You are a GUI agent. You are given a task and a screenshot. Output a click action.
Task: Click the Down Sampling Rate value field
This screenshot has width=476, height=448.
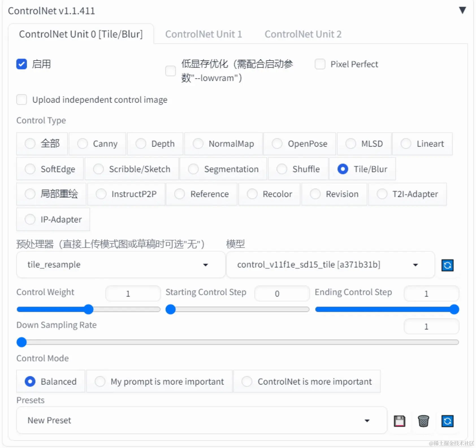[x=431, y=327]
